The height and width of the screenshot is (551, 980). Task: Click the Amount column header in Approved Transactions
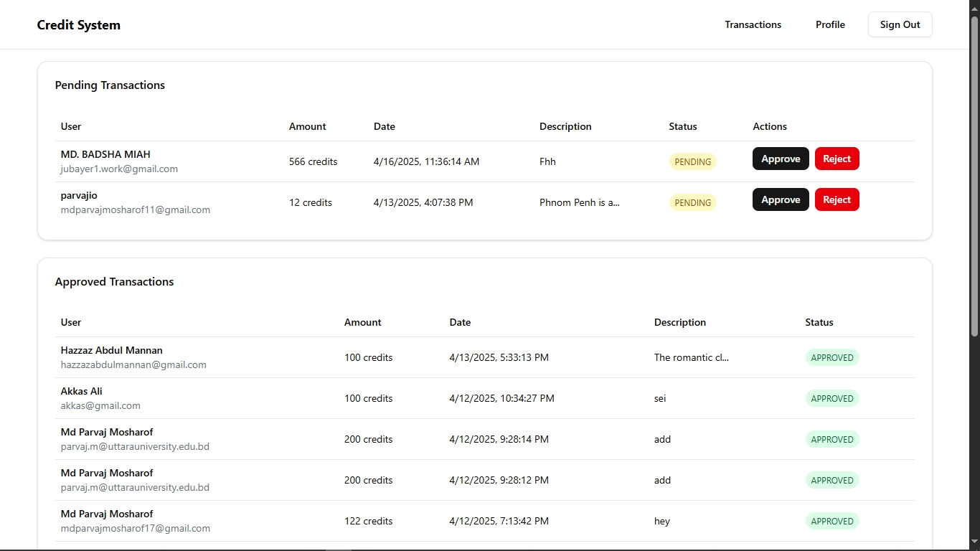[x=362, y=322]
